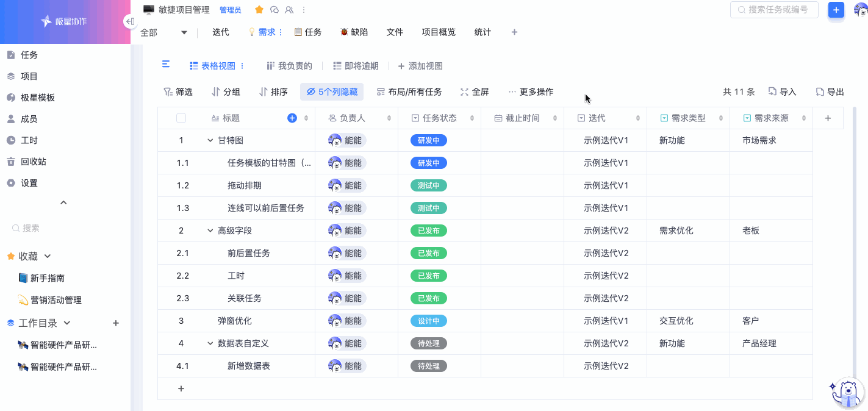Collapse the 甘特图 row

210,140
